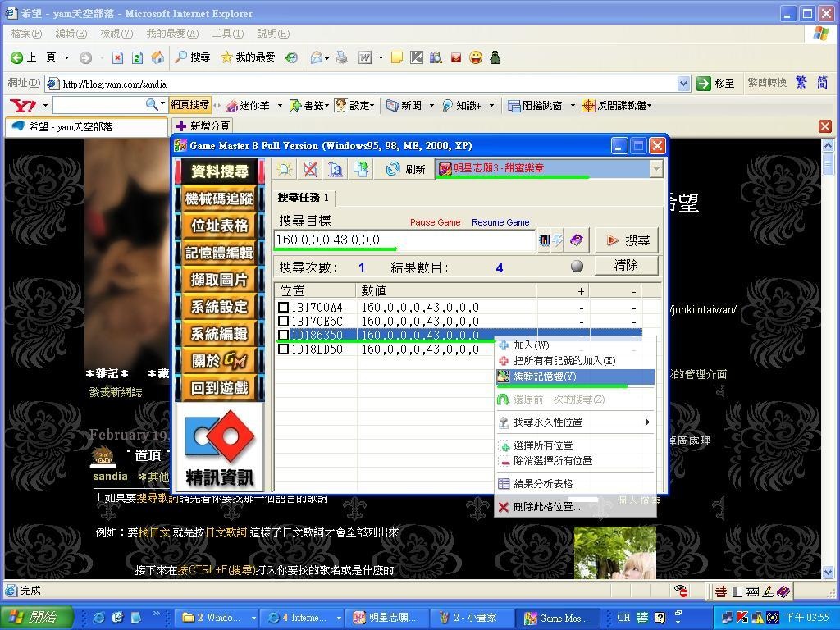
Task: Click Yahoo toolbar 網頁搜尋 button
Action: [x=189, y=105]
